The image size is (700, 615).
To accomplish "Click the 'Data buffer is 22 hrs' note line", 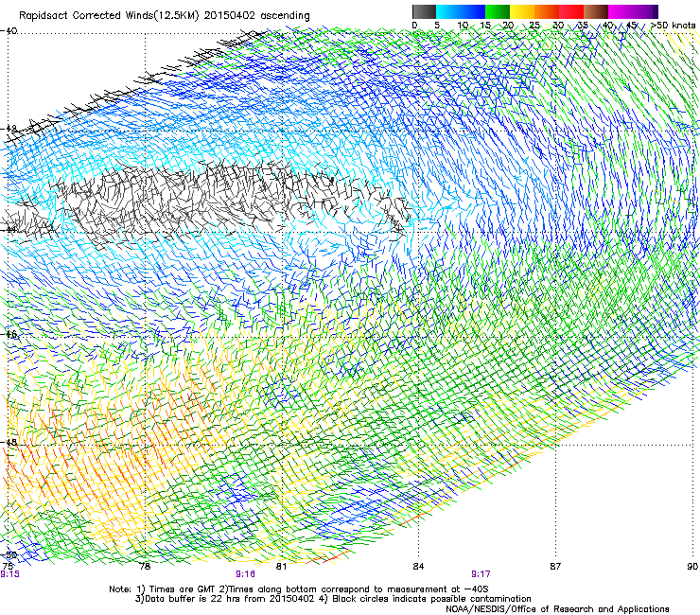I will pos(333,599).
